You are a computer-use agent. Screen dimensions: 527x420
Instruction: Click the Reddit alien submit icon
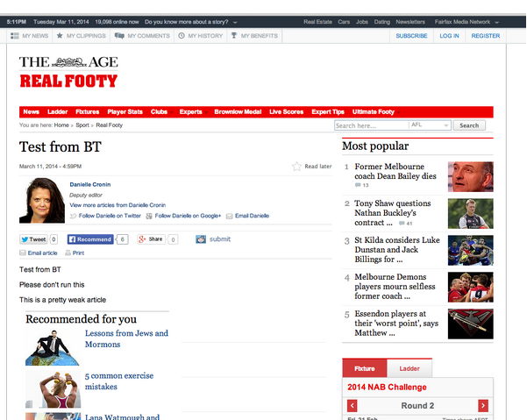coord(201,239)
